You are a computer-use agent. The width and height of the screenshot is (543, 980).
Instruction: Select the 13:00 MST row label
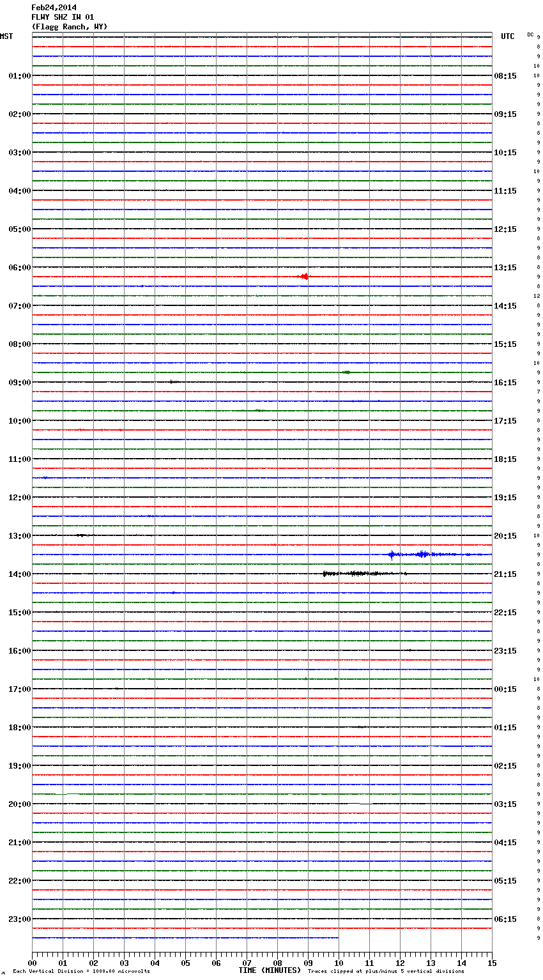[x=19, y=536]
